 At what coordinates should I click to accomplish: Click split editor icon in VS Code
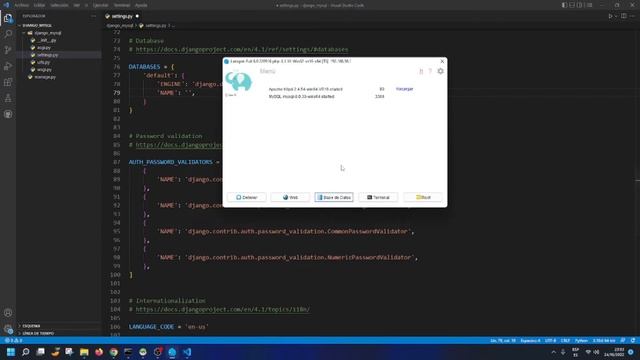tap(624, 16)
